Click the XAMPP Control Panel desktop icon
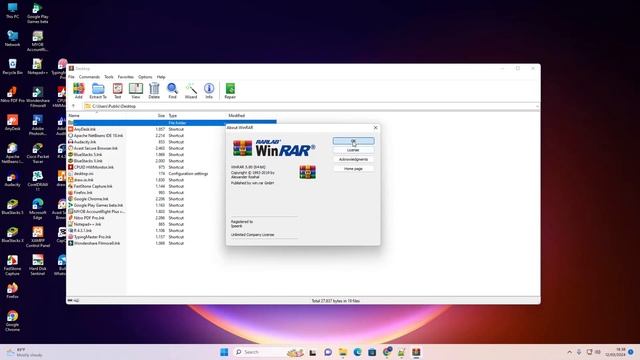This screenshot has width=640, height=360. [38, 237]
